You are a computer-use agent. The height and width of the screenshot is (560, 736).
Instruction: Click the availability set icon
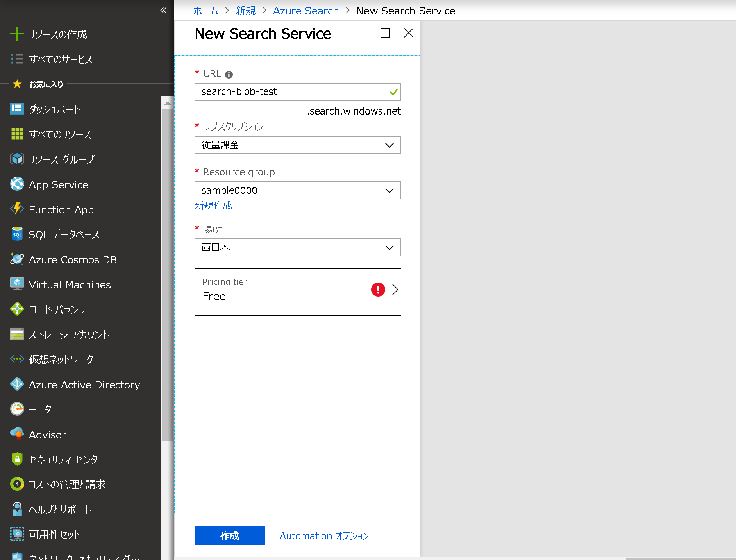click(x=17, y=534)
